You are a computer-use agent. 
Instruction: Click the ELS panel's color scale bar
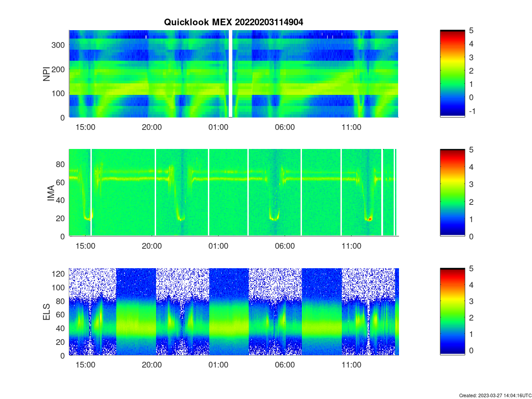click(x=452, y=312)
